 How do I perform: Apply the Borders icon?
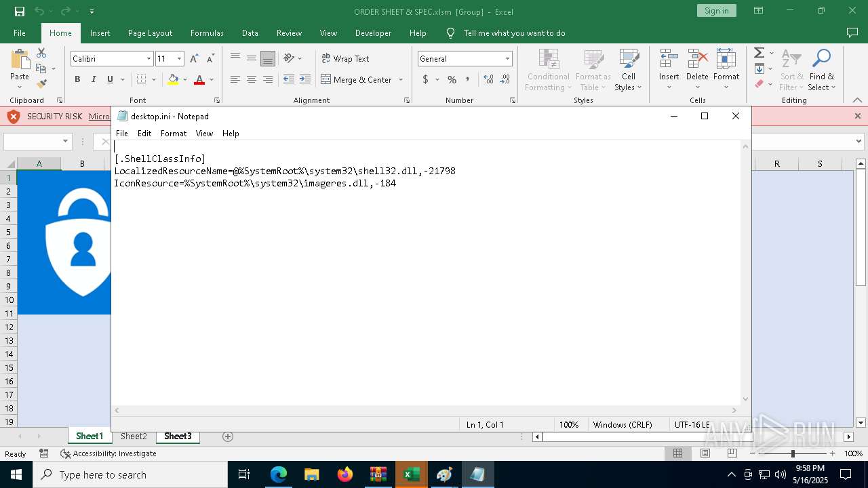pos(141,79)
